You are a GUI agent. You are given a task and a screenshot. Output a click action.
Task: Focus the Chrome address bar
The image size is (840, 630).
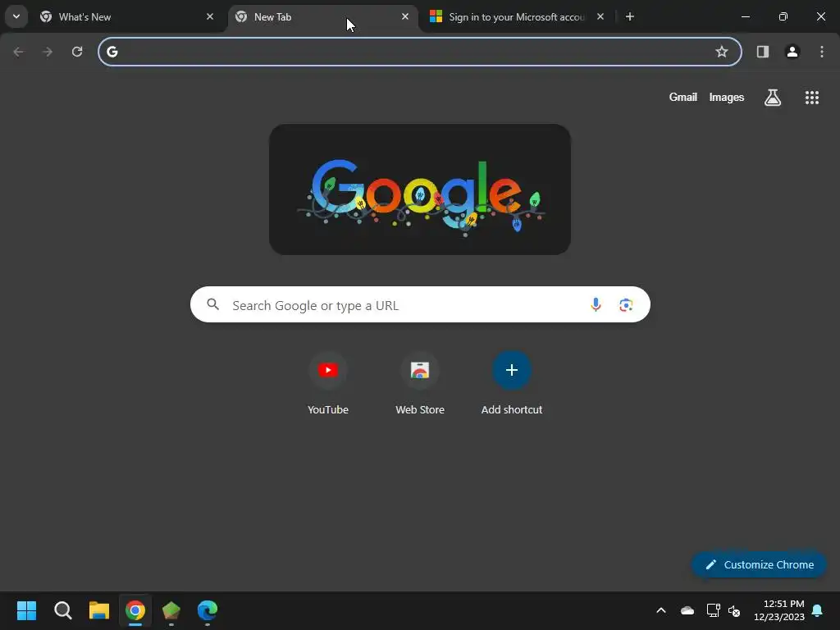419,52
